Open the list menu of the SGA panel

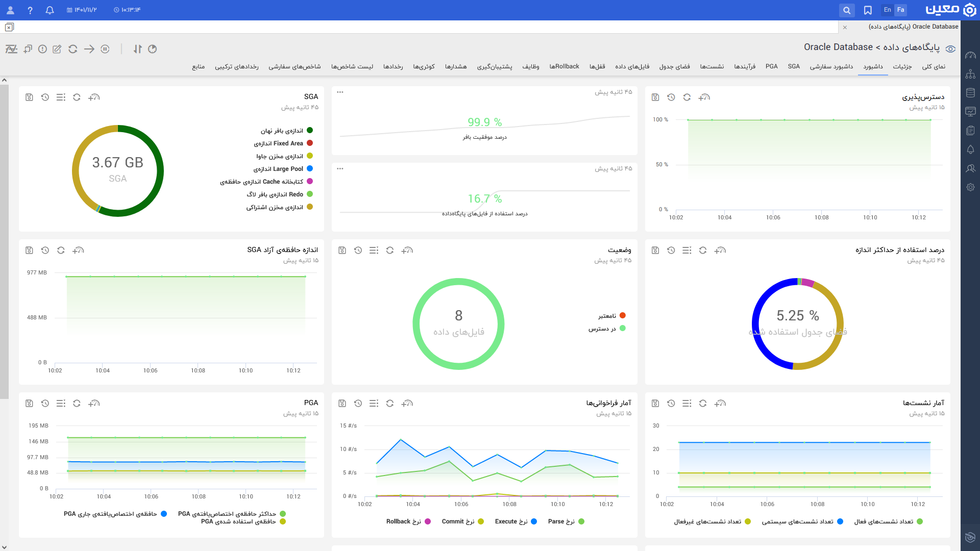point(61,97)
